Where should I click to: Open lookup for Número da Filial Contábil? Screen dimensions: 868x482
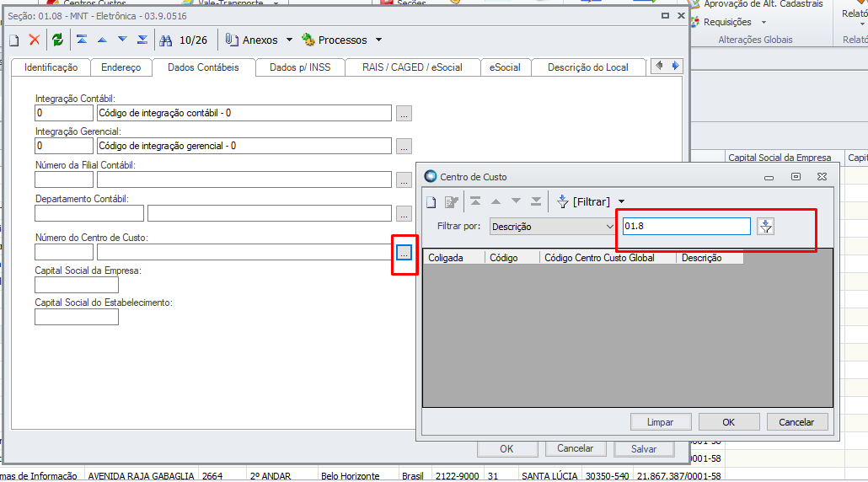405,180
